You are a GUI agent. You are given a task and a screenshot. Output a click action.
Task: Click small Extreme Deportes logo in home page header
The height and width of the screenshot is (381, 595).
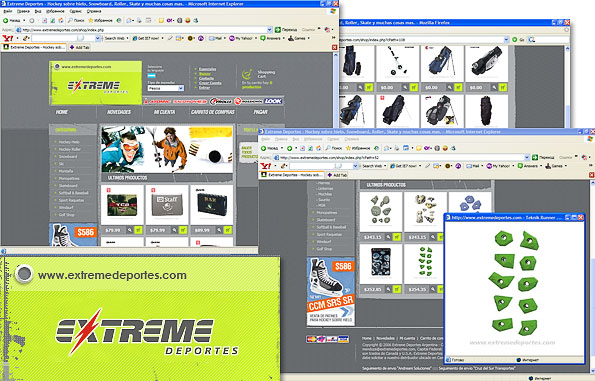tap(96, 83)
